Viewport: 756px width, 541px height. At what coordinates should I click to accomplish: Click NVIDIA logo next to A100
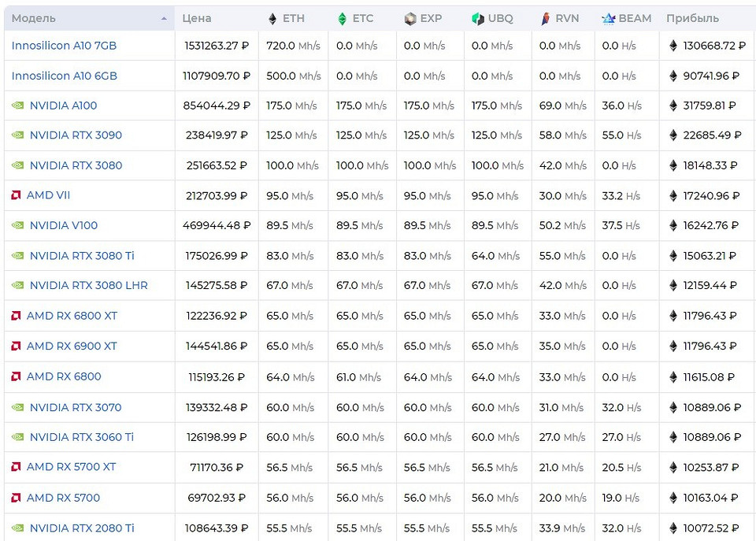[17, 106]
